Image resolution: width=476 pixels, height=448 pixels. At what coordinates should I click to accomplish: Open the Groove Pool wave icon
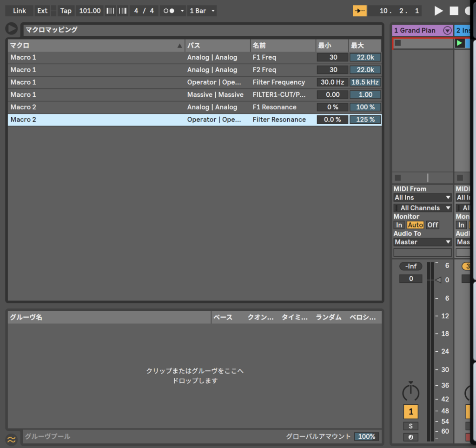point(11,439)
